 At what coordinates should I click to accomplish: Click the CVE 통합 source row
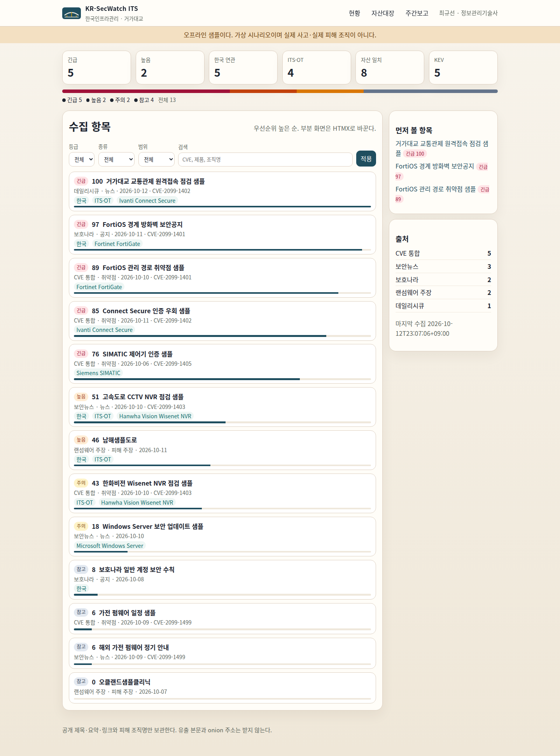pyautogui.click(x=443, y=253)
